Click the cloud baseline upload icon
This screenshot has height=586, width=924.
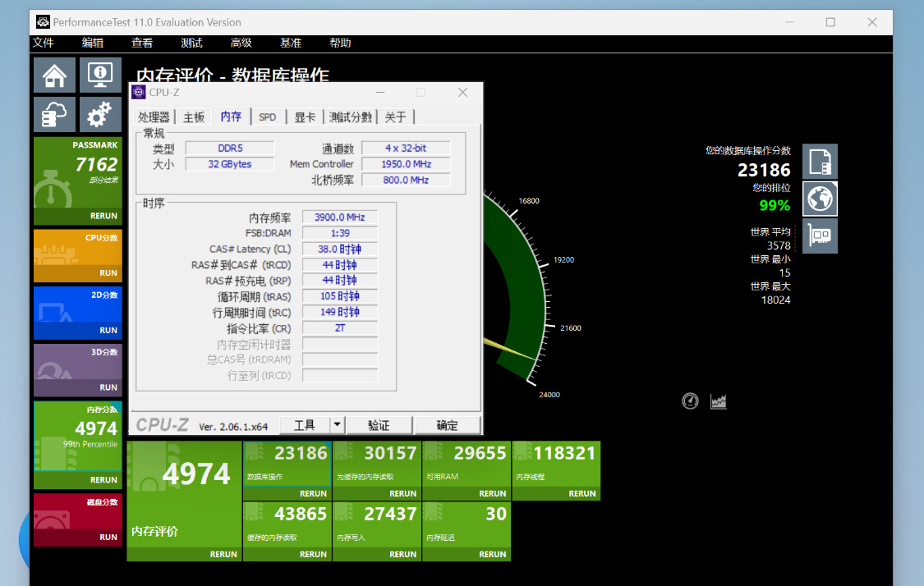click(x=54, y=114)
